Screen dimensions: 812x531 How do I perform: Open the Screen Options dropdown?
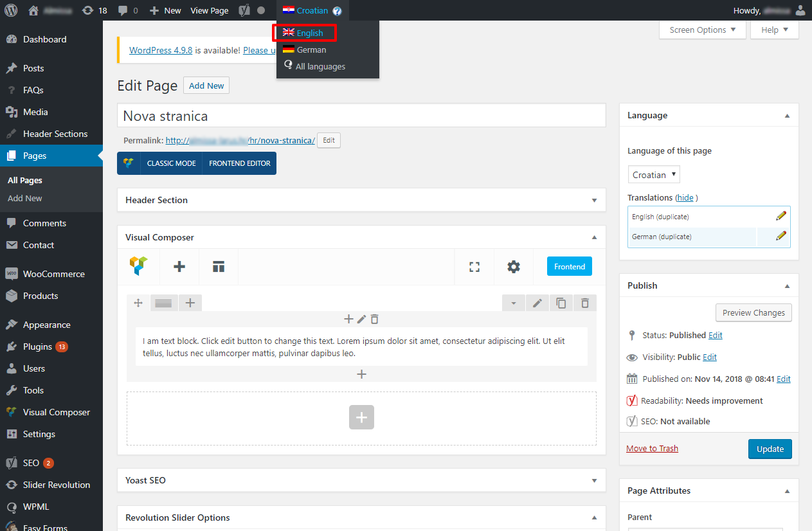pyautogui.click(x=702, y=30)
